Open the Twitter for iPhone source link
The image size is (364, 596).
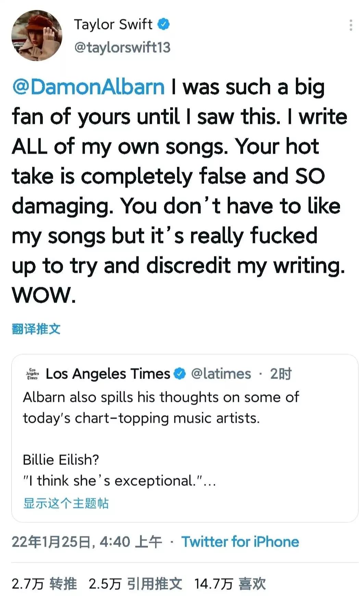coord(240,542)
